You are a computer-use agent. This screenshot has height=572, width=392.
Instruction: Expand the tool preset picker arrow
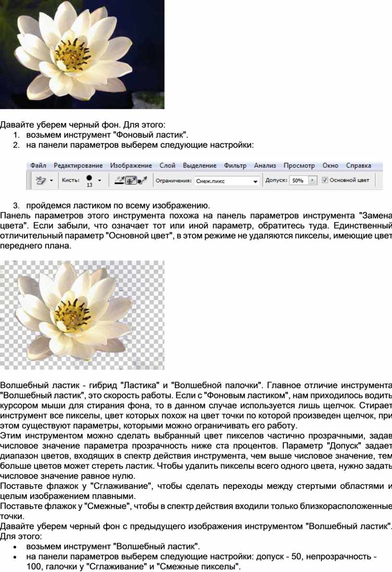point(51,181)
